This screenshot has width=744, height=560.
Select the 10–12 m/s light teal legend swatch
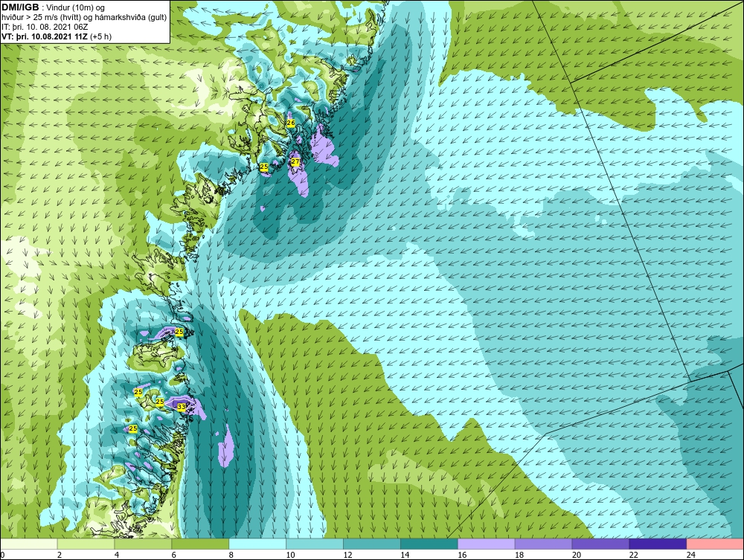coord(315,544)
